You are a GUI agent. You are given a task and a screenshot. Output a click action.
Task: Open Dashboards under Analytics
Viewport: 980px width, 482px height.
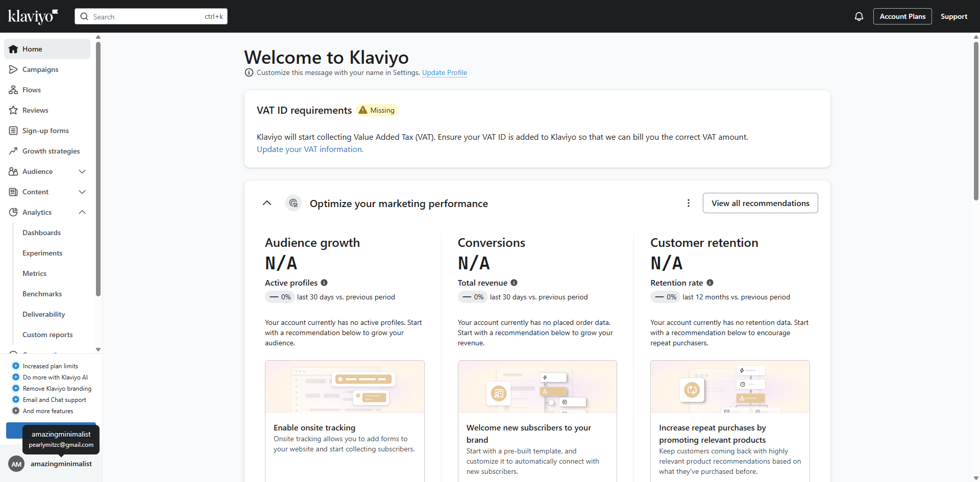(x=41, y=233)
